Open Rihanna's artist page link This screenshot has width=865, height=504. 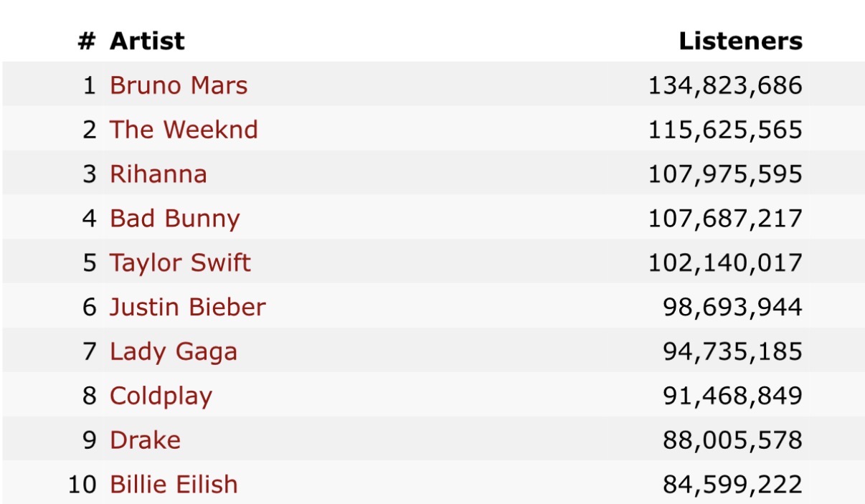coord(159,174)
